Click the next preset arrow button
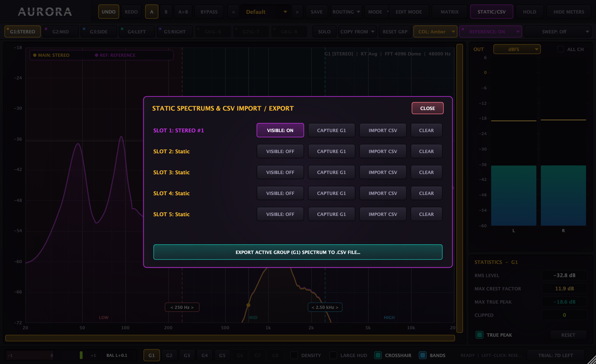 click(297, 12)
